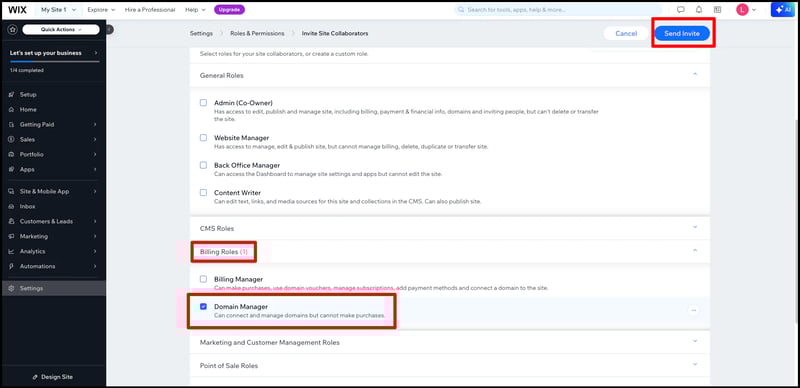Check the Admin (Co-Owner) role checkbox

204,103
